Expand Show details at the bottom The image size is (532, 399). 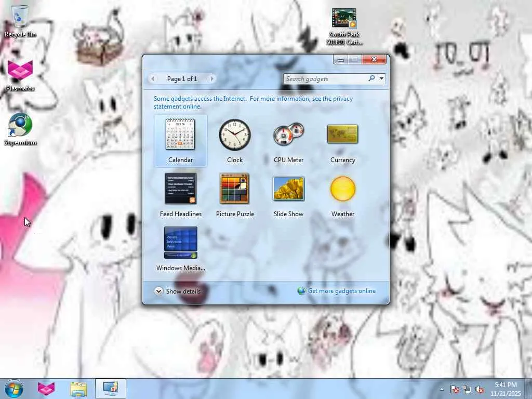click(178, 291)
